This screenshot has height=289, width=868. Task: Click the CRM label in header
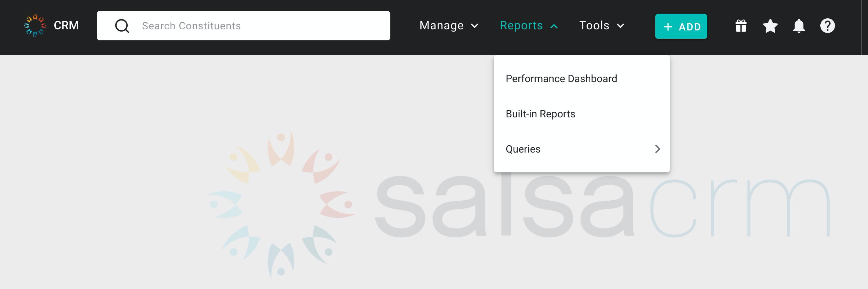point(66,25)
